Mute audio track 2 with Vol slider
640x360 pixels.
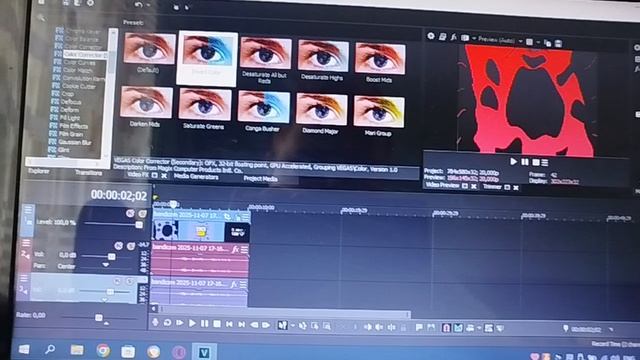[119, 246]
